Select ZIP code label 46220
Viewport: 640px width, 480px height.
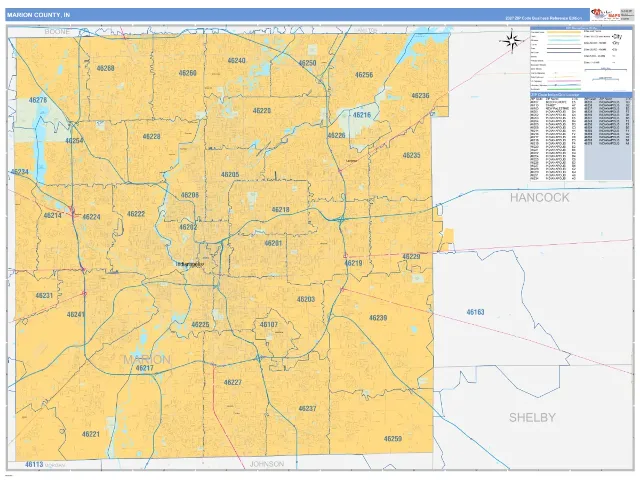click(x=262, y=110)
